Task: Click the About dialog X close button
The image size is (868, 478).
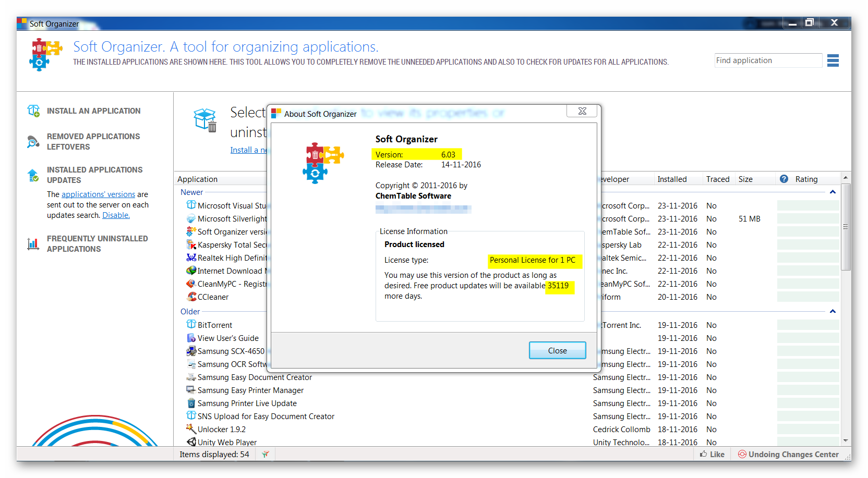Action: (582, 111)
